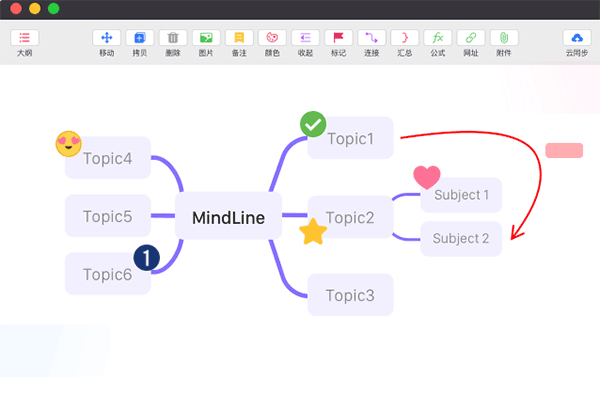Click the Delete trash icon (删除)
Viewport: 600px width, 395px height.
point(173,38)
